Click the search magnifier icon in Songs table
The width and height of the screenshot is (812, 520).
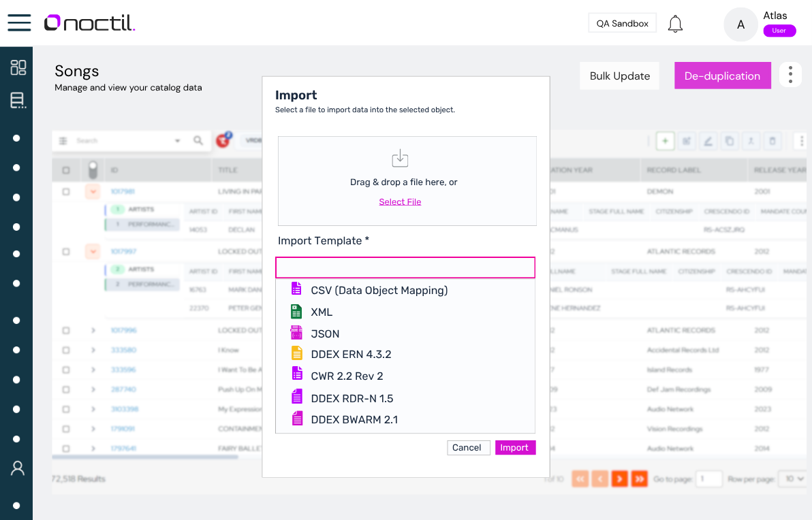(198, 140)
